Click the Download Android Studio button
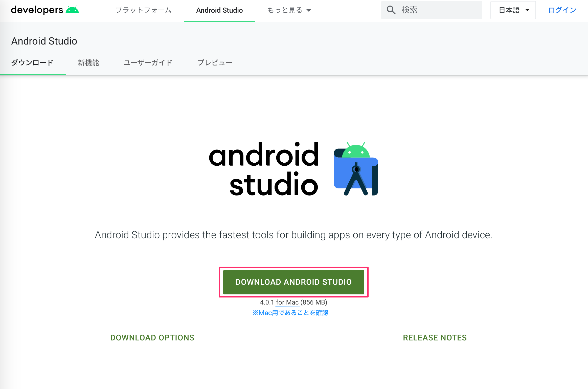 click(x=294, y=282)
